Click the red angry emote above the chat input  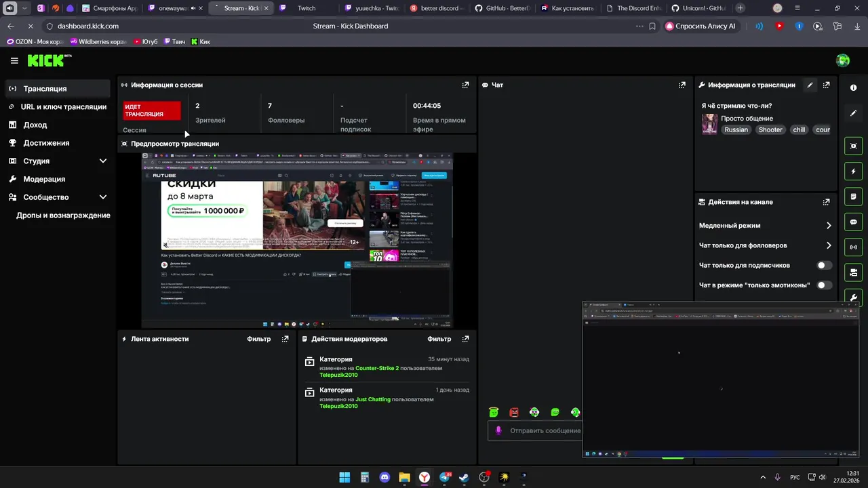514,412
